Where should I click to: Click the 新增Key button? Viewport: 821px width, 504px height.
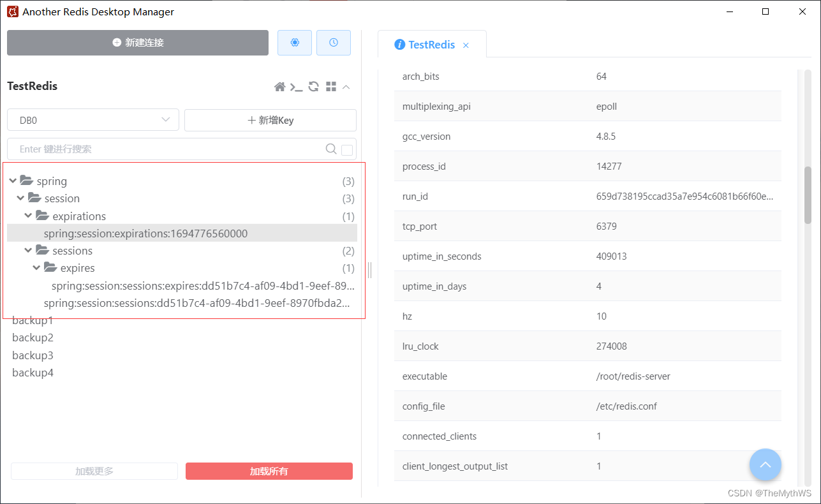(x=270, y=120)
